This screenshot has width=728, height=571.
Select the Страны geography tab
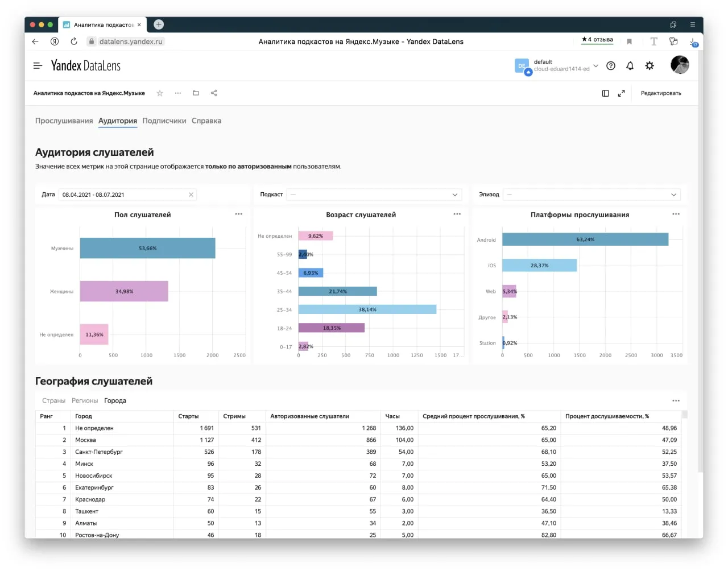53,401
